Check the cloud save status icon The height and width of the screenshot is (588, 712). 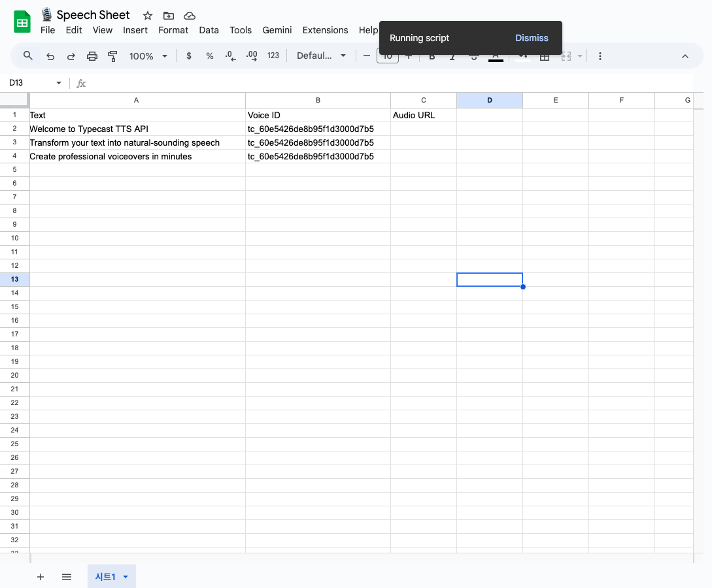pyautogui.click(x=190, y=16)
